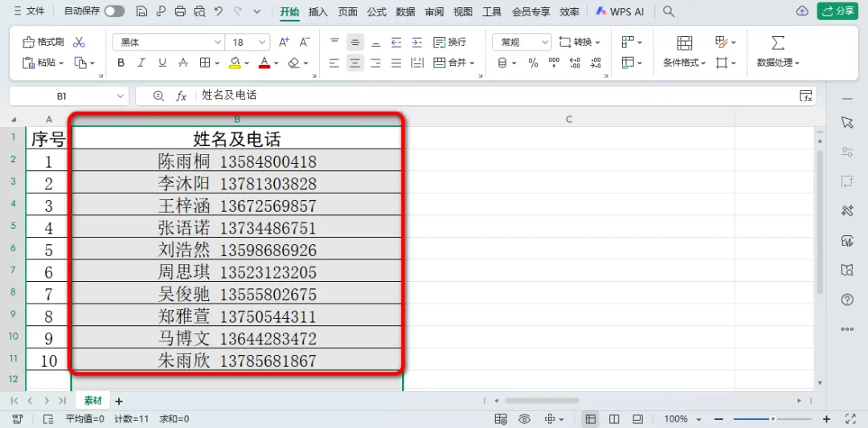Click the selection arrow icon in right sidebar
868x428 pixels.
(847, 123)
